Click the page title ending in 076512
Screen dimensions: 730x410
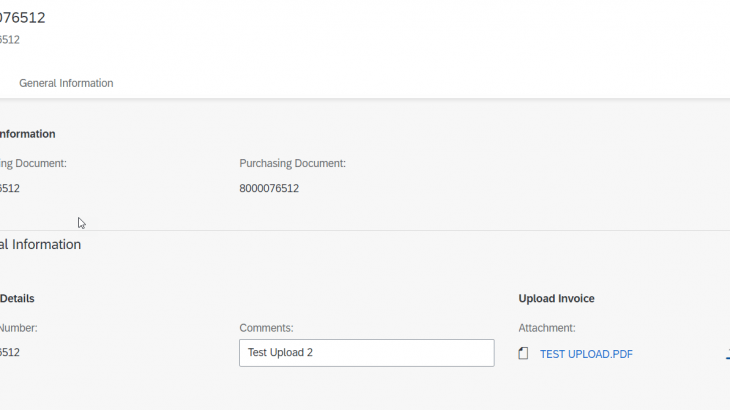click(x=23, y=18)
